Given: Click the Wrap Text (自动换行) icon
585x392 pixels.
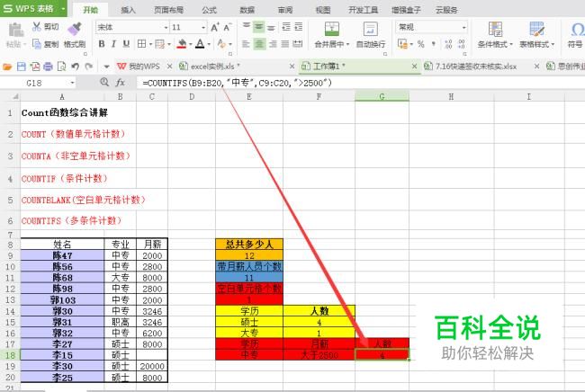Looking at the screenshot, I should pos(371,29).
